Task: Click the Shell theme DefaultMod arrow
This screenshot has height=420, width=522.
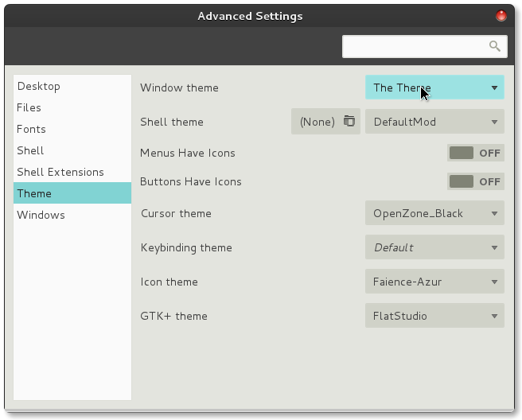Action: click(x=494, y=122)
